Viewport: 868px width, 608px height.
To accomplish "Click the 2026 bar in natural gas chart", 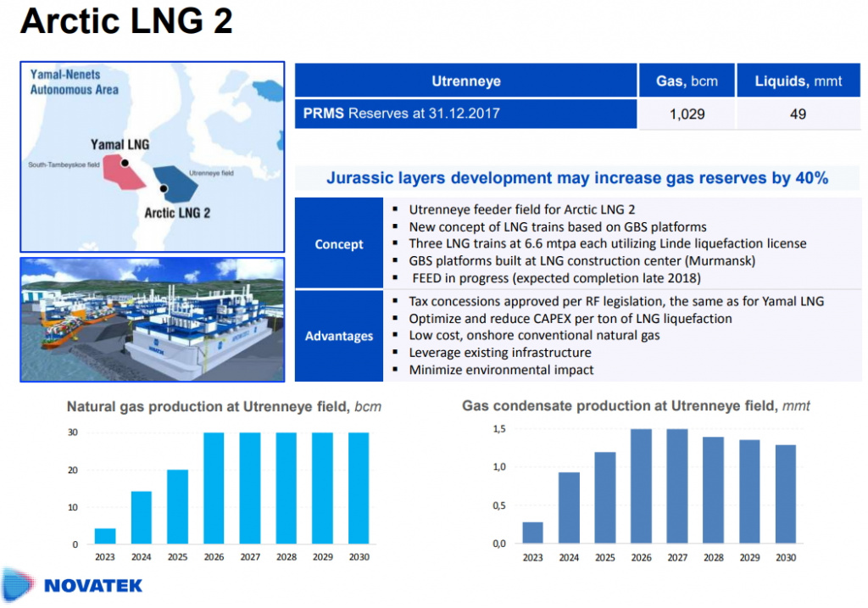I will pyautogui.click(x=214, y=488).
